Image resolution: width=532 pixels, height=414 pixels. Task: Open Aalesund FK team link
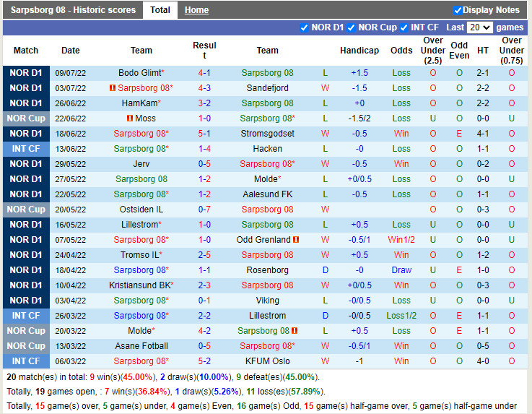coord(267,194)
